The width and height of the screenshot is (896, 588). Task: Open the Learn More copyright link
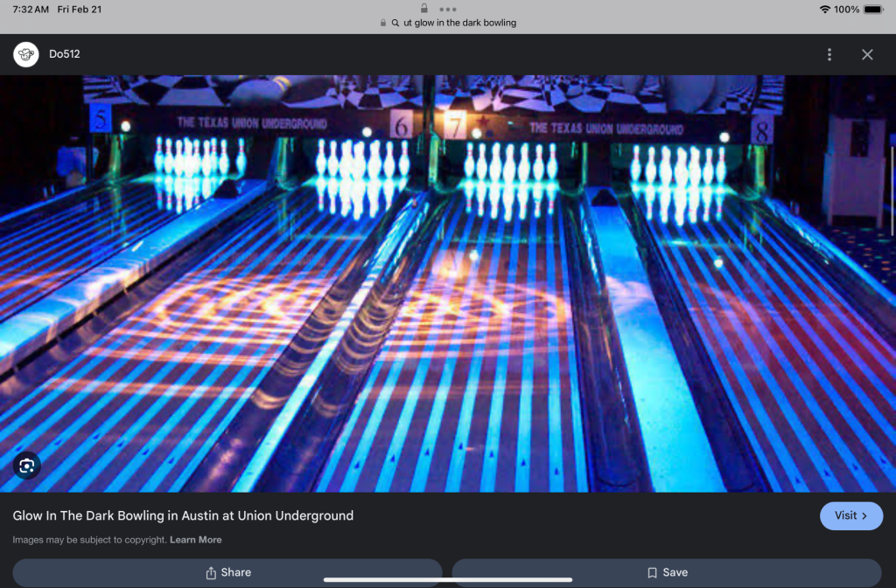click(x=195, y=540)
